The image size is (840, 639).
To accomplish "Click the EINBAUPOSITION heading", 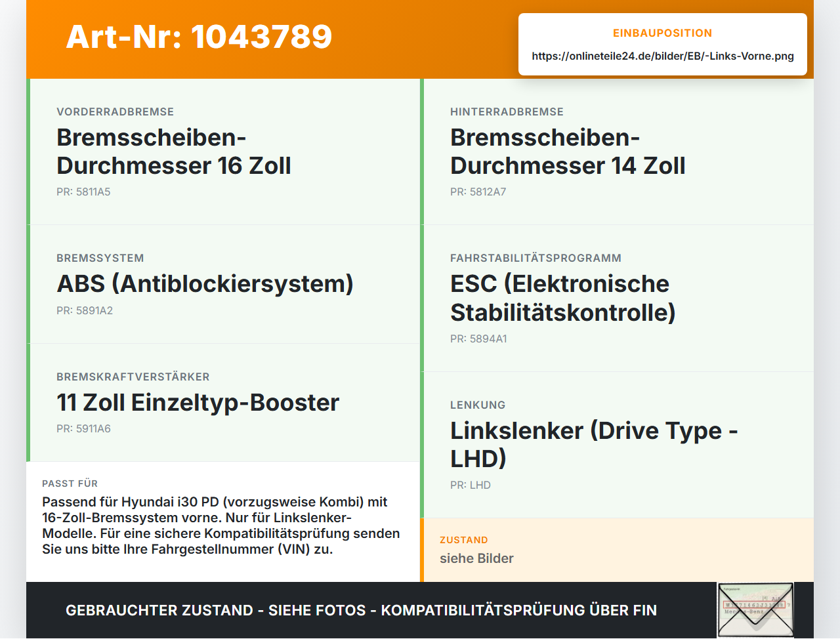I will [x=663, y=33].
